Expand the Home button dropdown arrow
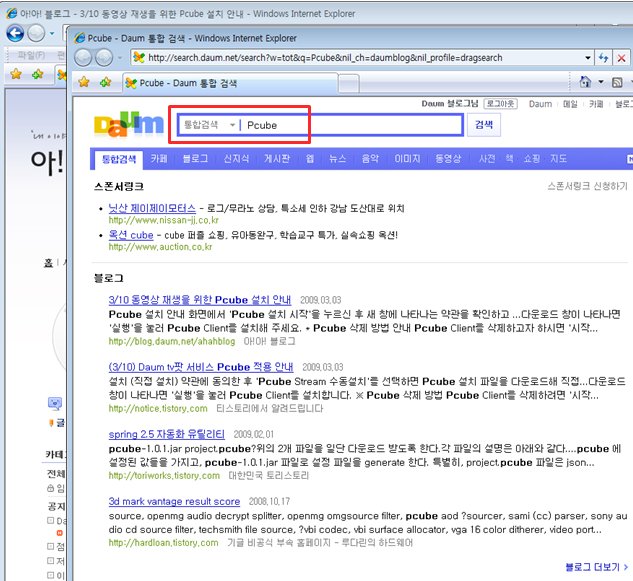Viewport: 633px width, 581px height. click(x=601, y=82)
